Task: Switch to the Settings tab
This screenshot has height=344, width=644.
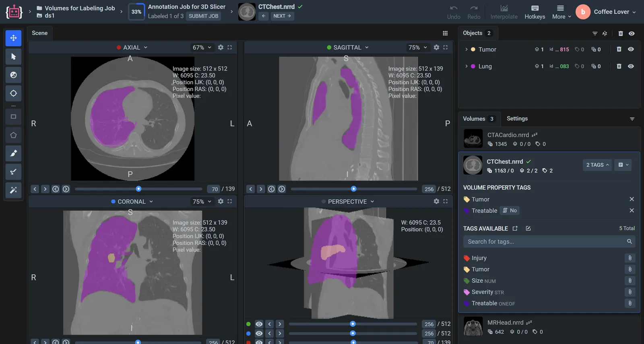Action: point(517,119)
